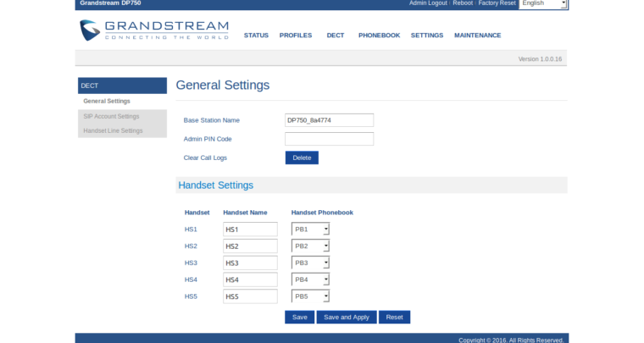
Task: Click the Admin PIN Code field
Action: 329,139
